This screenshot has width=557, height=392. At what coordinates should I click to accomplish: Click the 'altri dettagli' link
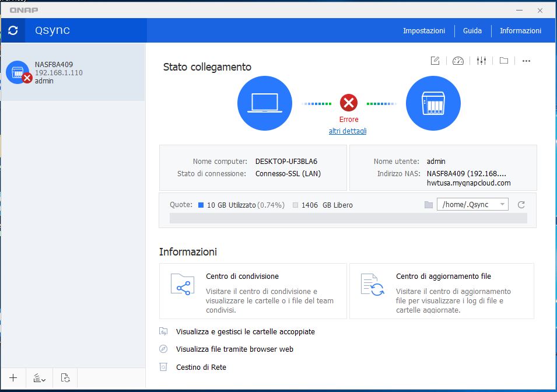(348, 131)
